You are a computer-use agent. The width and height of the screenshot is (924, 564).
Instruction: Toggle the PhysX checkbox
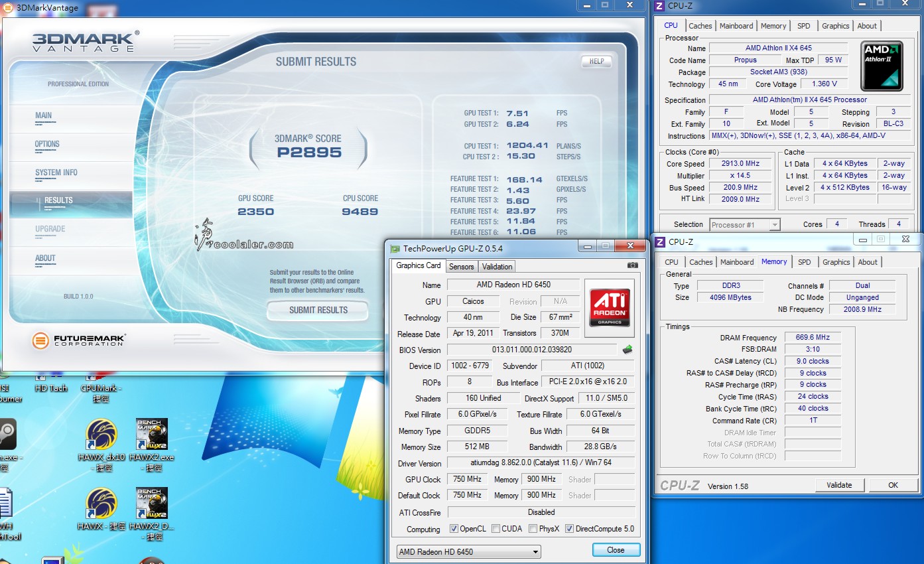point(533,529)
